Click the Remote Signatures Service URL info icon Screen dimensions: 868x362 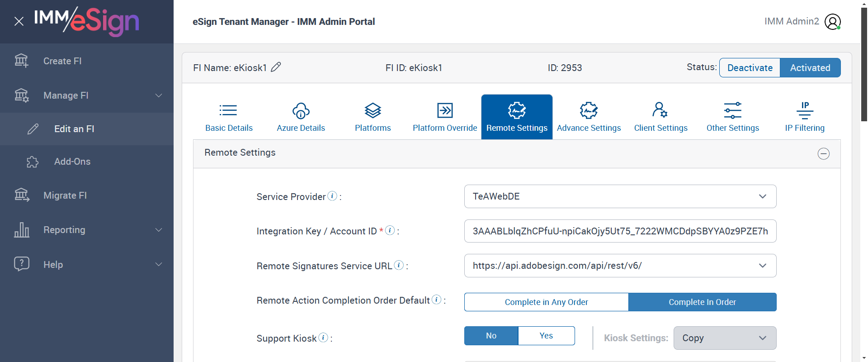click(x=399, y=265)
